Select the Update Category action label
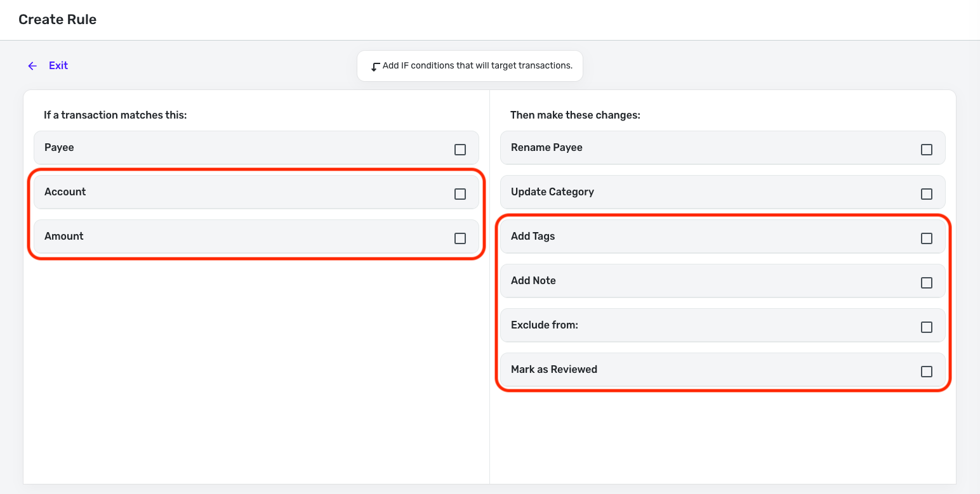 (552, 192)
